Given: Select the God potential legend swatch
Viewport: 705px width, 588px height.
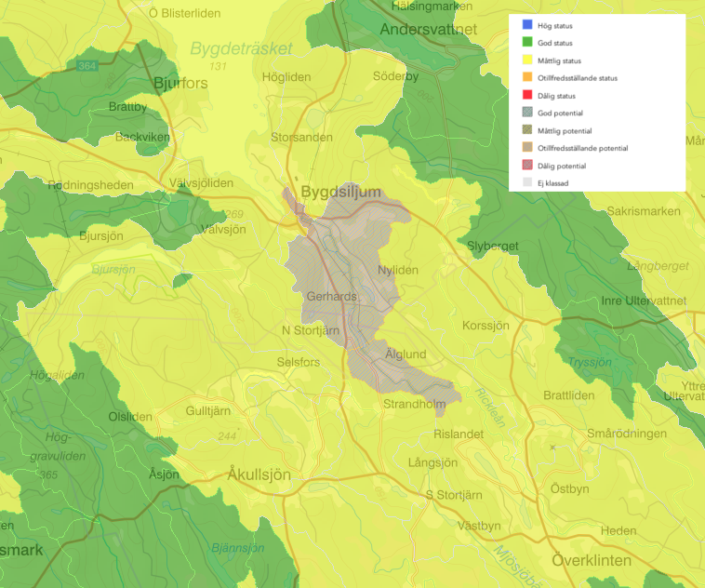Looking at the screenshot, I should 527,113.
